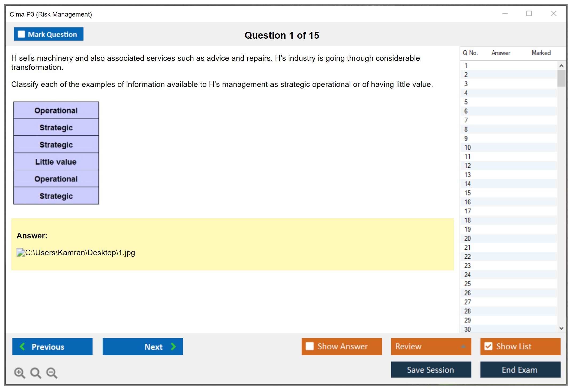Click the zoom out magnifier icon
Viewport: 574px width, 392px height.
pos(52,373)
